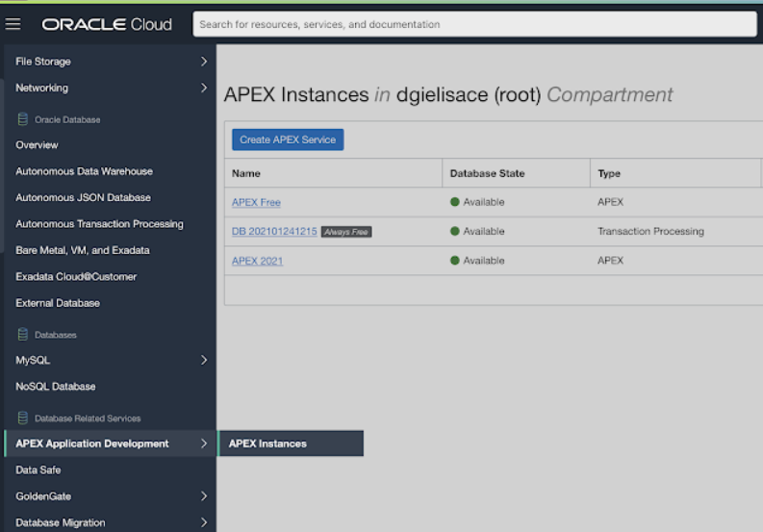
Task: Expand the Networking submenu arrow
Action: (203, 89)
